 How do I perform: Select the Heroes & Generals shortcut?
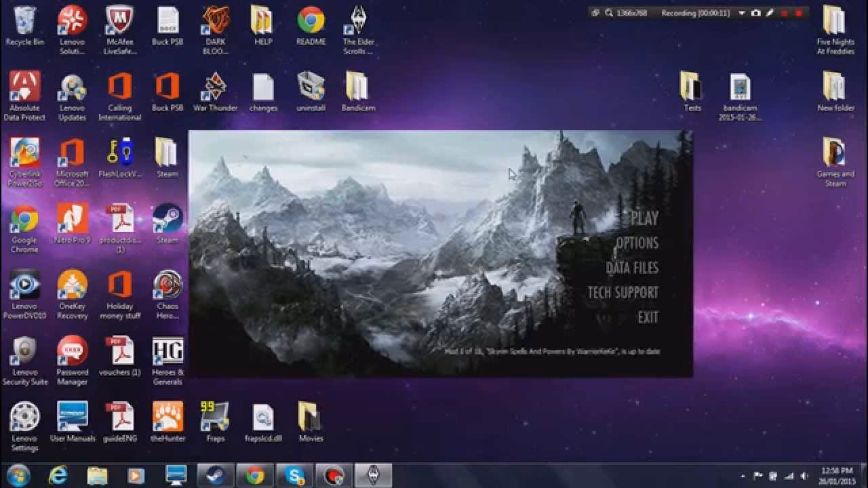pos(167,361)
